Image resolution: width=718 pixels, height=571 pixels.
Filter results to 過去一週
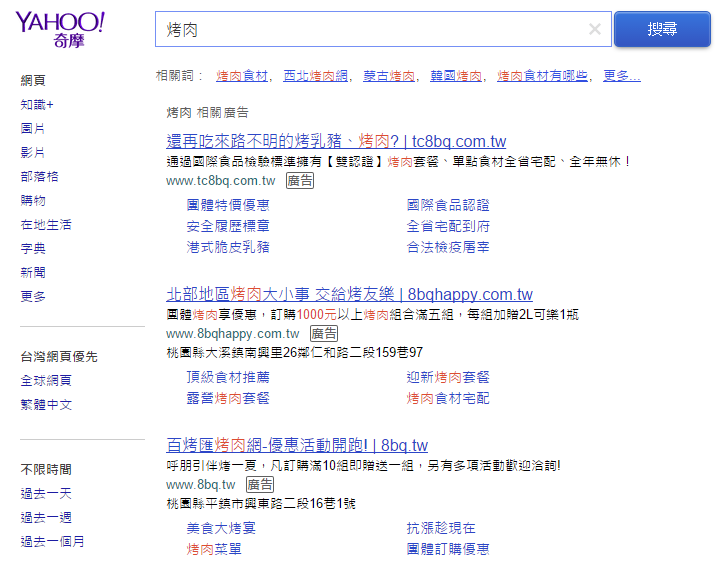click(x=46, y=517)
